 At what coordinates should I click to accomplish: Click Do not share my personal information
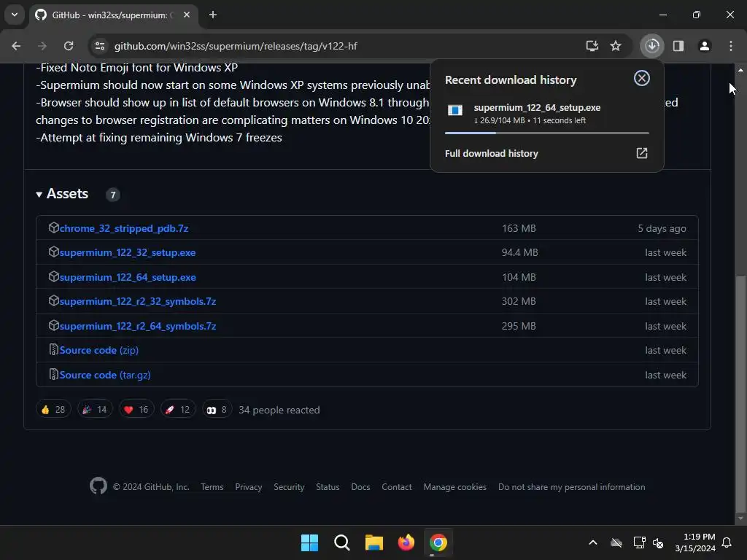pyautogui.click(x=572, y=486)
